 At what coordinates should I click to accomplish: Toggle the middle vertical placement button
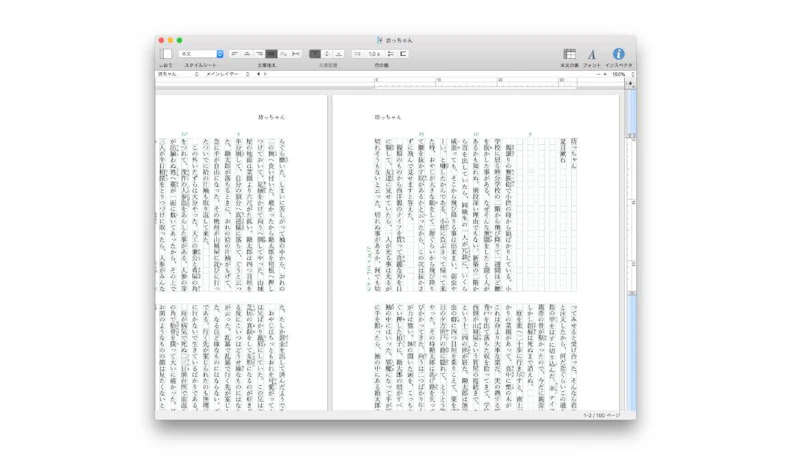(x=329, y=54)
